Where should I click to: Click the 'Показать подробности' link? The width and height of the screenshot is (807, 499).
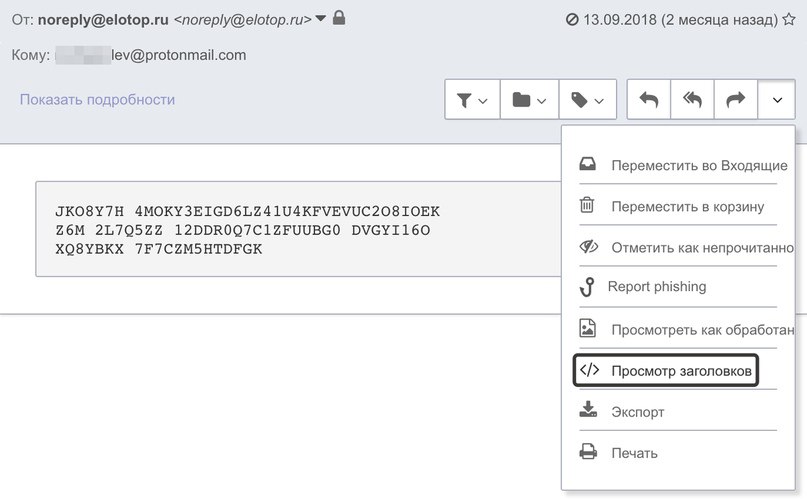click(97, 99)
